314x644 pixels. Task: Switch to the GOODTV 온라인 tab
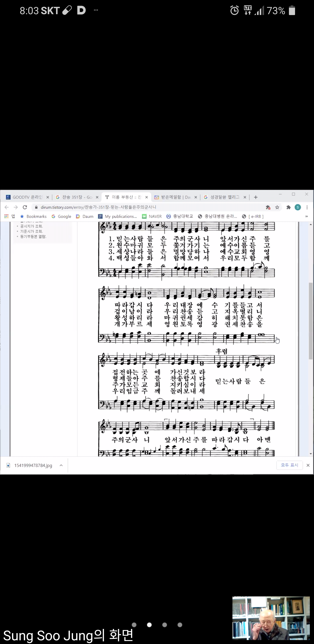27,197
